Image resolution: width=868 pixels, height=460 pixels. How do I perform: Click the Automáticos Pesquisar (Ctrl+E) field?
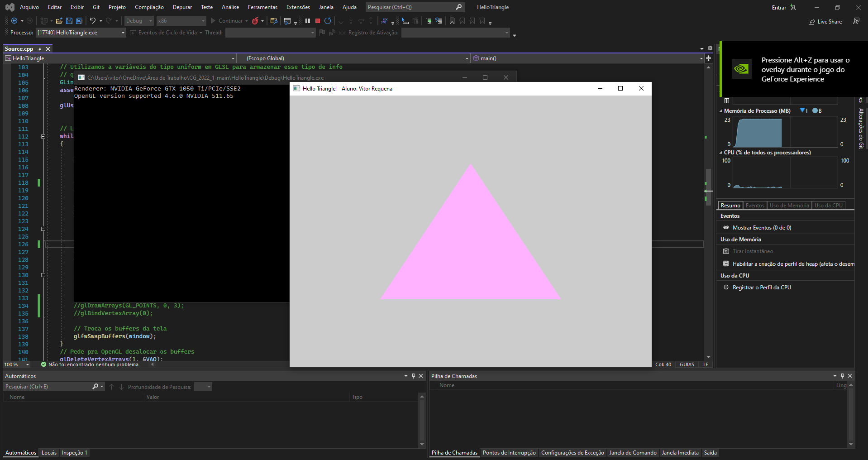(54, 387)
